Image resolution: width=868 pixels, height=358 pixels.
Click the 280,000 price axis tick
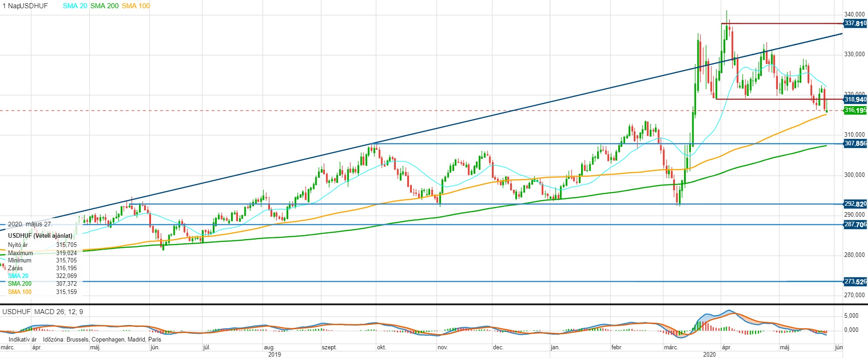[854, 255]
